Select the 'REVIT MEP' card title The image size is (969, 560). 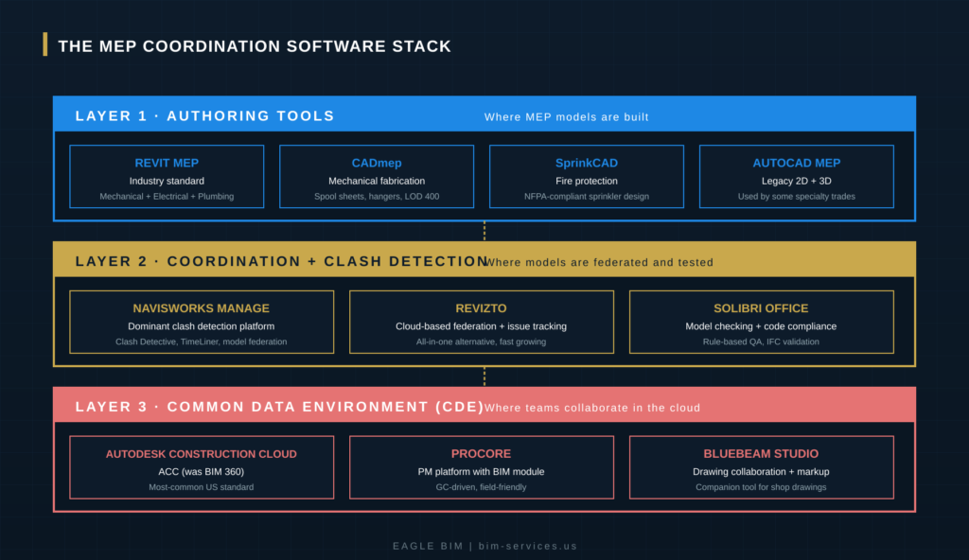point(167,164)
